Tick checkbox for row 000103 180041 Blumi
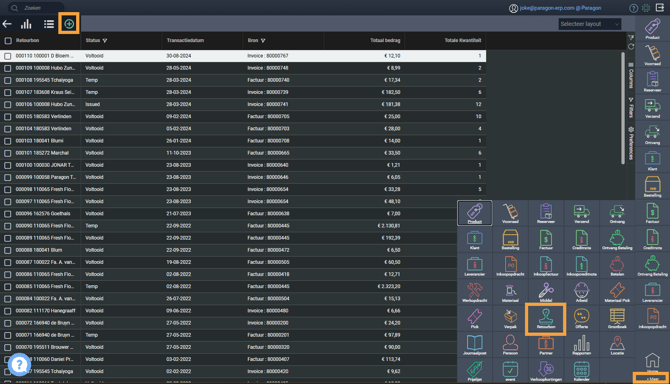This screenshot has width=670, height=384. click(8, 141)
